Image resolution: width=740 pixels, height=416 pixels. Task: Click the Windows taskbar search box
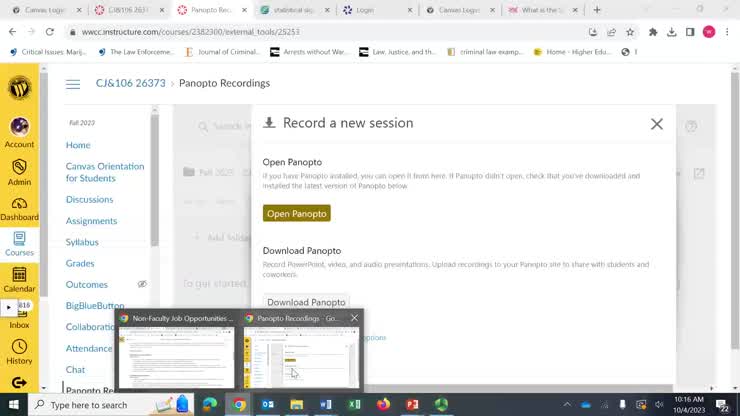pos(111,405)
